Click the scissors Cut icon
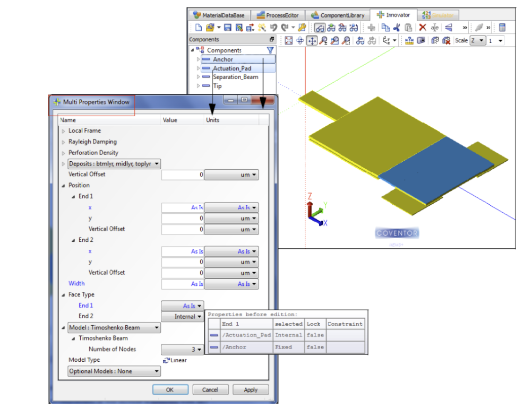The height and width of the screenshot is (409, 532). 397,28
